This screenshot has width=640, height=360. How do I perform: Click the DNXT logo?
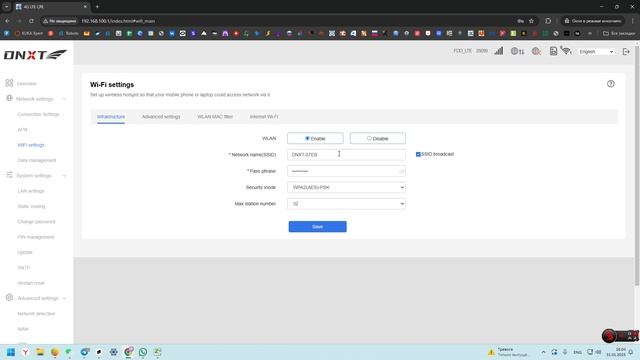tap(35, 54)
